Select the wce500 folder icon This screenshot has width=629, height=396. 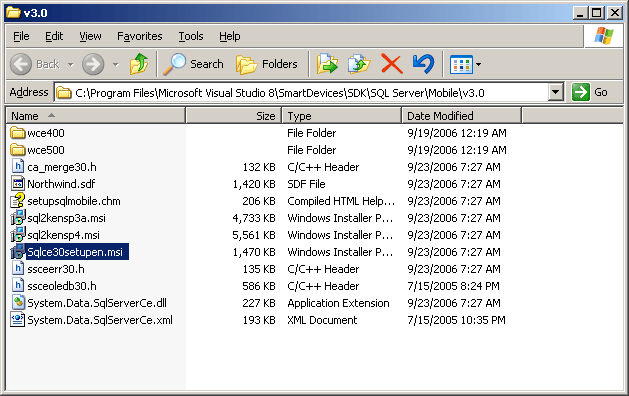point(18,150)
